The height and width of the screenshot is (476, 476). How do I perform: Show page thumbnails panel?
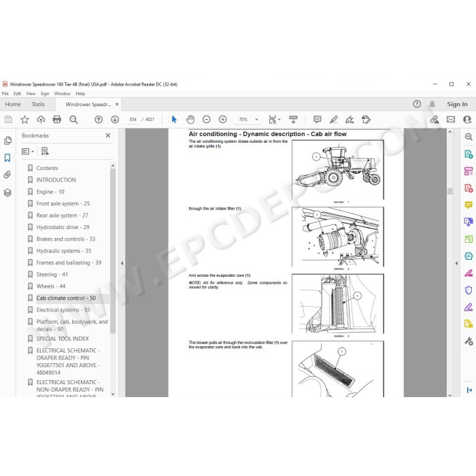(8, 141)
